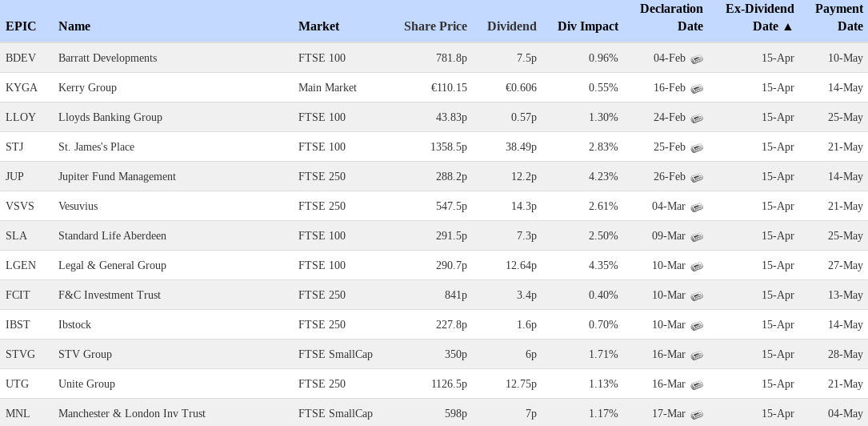Click the Unite Group company name
Screen dimensions: 868x426
pos(86,384)
